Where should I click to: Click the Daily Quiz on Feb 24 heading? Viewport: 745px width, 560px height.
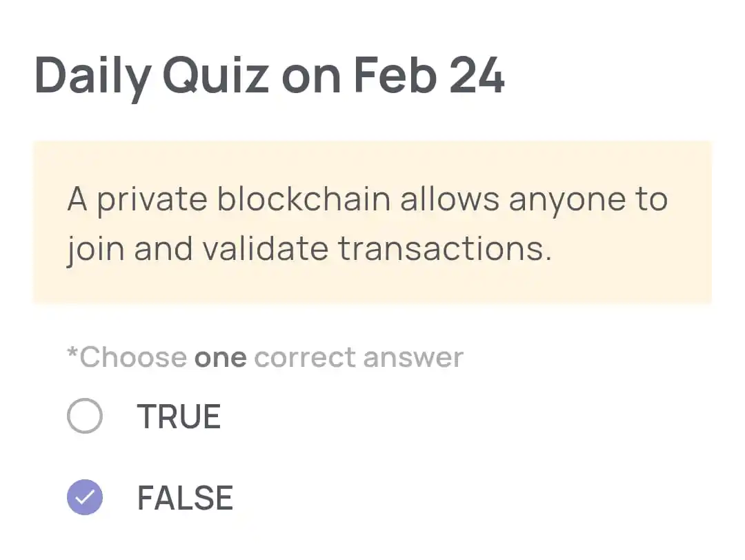tap(269, 76)
